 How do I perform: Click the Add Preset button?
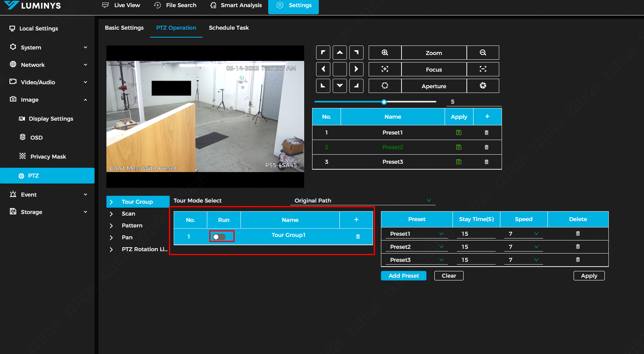tap(403, 276)
